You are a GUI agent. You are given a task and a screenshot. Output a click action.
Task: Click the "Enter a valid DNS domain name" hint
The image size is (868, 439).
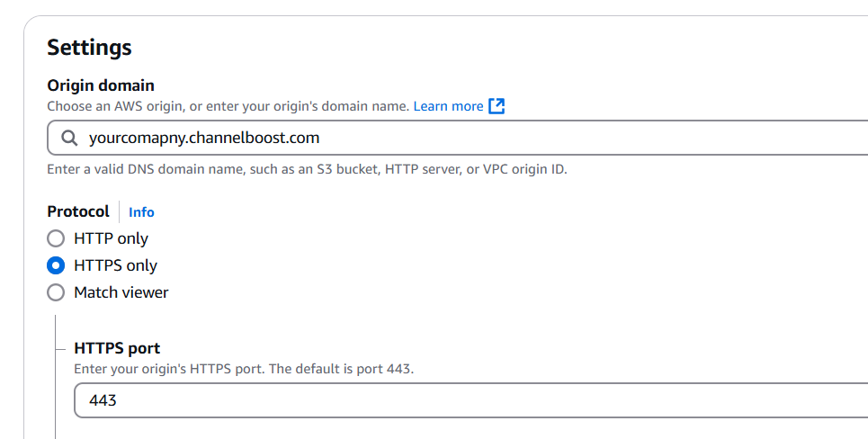pos(308,169)
